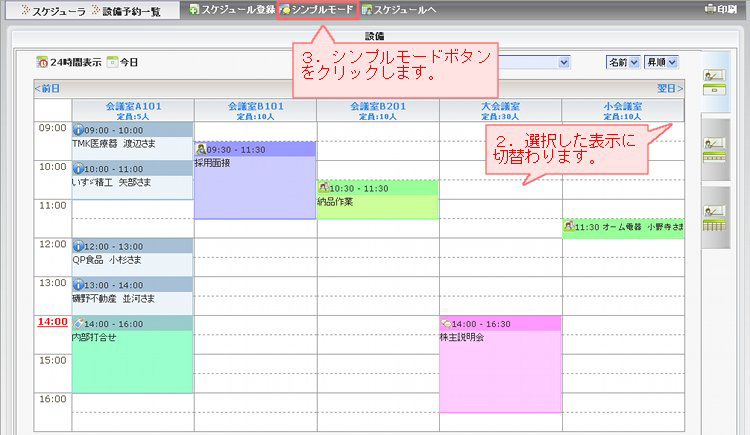This screenshot has width=750, height=435.
Task: Click the 11:00 time label
Action: 53,206
